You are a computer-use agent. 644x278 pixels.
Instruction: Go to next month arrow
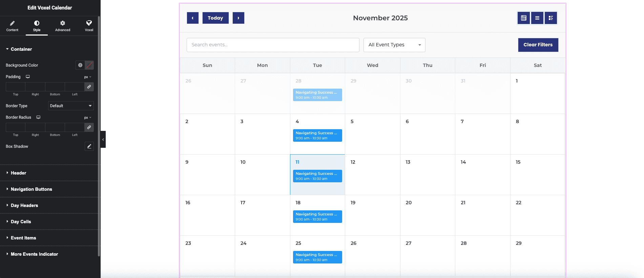click(x=238, y=18)
